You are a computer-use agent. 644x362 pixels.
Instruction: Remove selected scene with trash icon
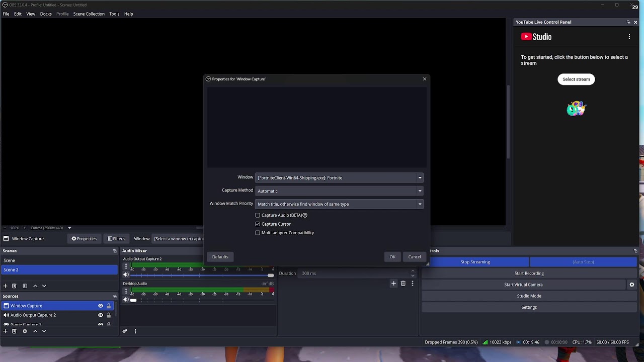[14, 286]
